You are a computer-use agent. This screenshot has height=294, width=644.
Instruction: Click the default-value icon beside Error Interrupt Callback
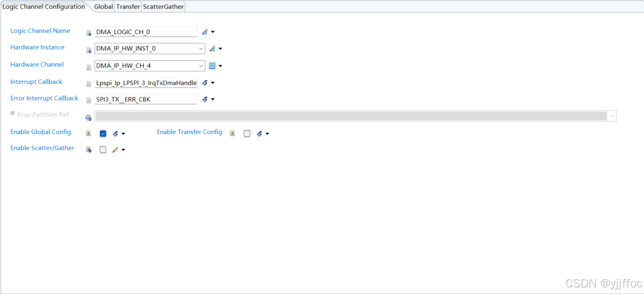click(x=205, y=99)
